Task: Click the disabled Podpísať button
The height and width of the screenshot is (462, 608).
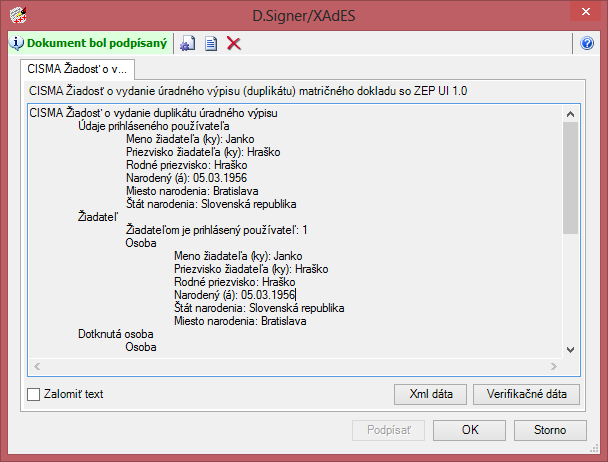Action: click(x=389, y=430)
